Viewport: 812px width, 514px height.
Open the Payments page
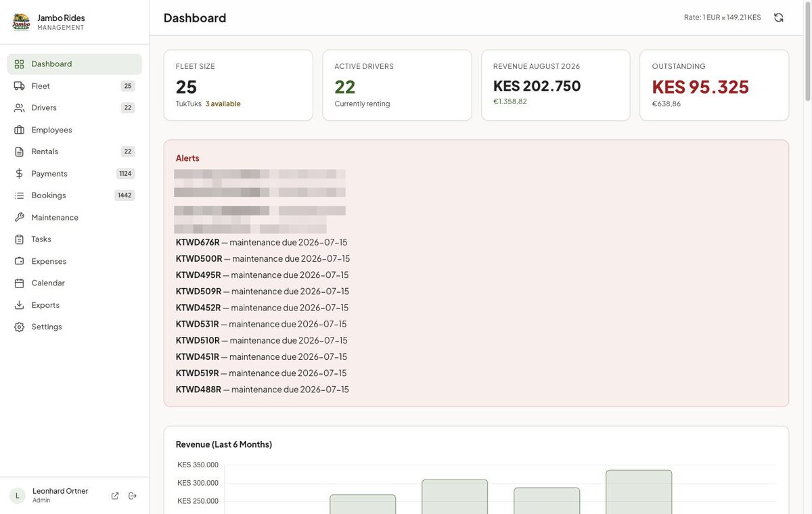tap(74, 174)
